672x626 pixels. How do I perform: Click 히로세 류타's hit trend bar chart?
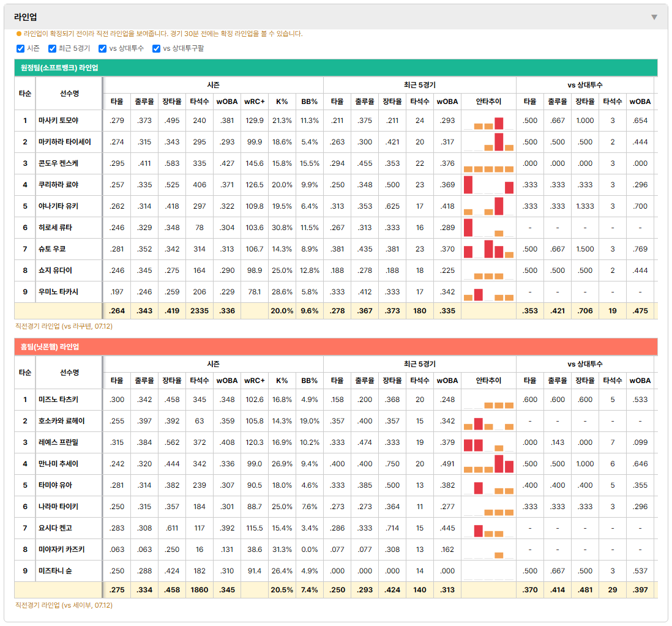point(488,228)
